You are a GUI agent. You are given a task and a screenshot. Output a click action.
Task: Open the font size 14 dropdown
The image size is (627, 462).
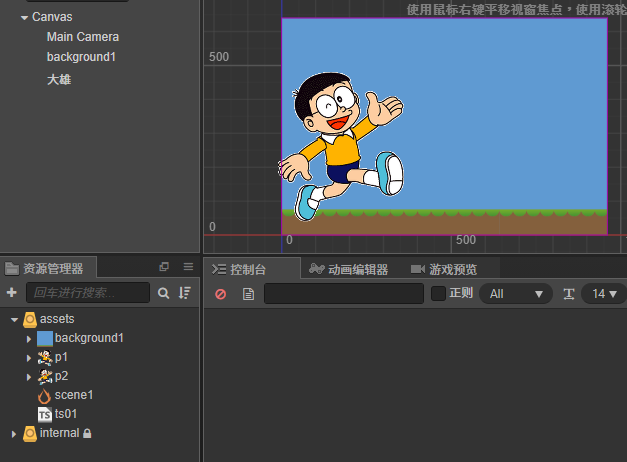[604, 294]
